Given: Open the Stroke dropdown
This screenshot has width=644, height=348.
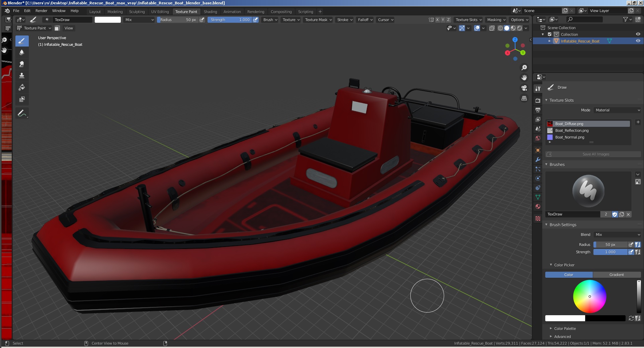Looking at the screenshot, I should (345, 20).
